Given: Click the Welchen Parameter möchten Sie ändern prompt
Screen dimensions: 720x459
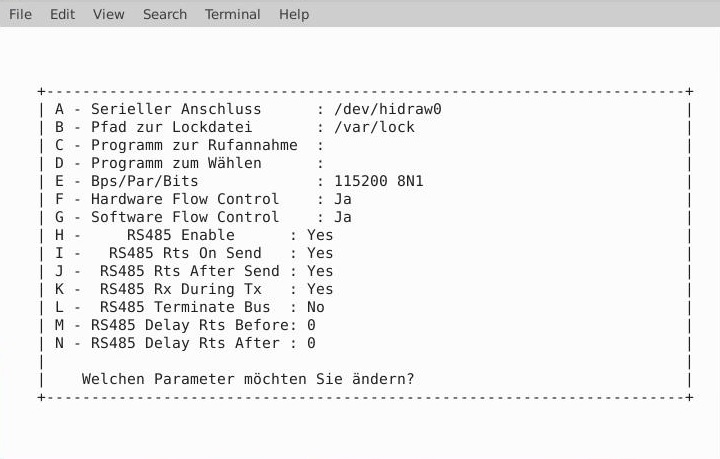Looking at the screenshot, I should pyautogui.click(x=248, y=379).
